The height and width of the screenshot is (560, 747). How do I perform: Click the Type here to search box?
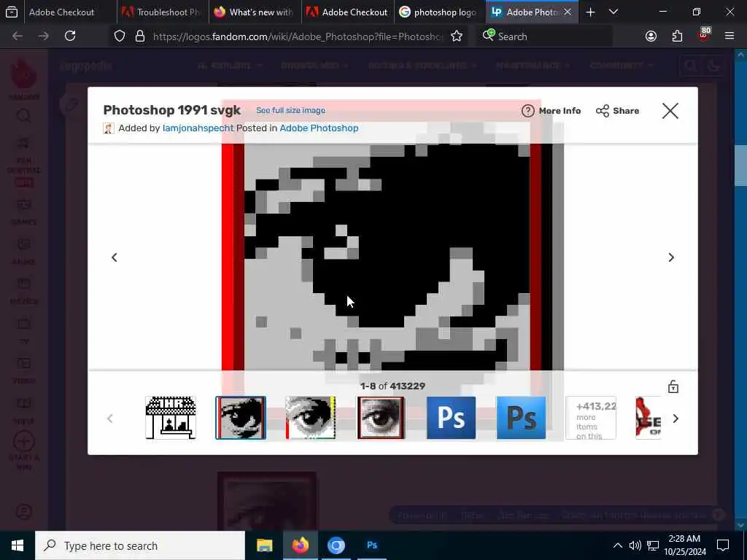click(140, 545)
